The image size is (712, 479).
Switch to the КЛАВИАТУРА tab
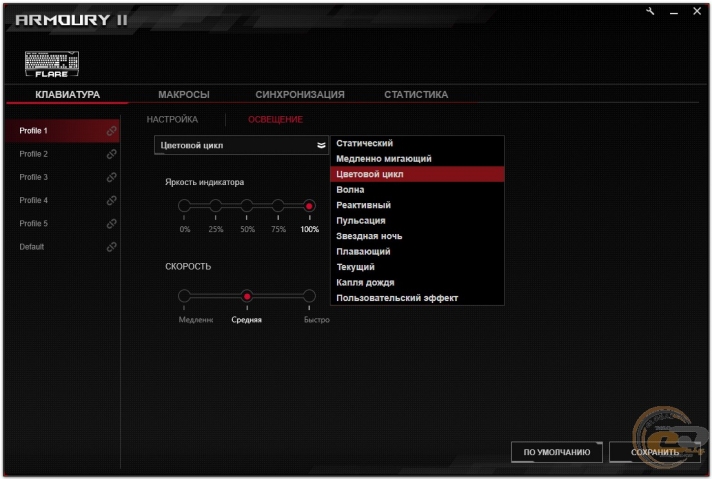click(68, 94)
